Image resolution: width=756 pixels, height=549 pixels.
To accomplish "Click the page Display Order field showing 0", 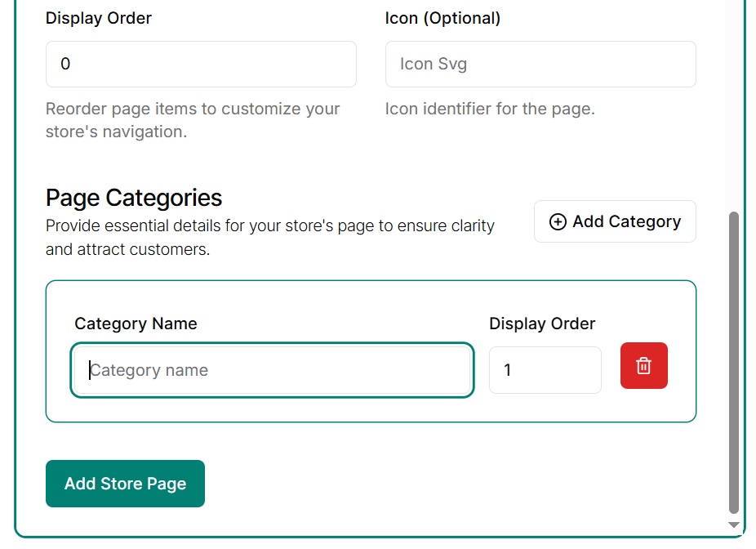I will [x=201, y=64].
